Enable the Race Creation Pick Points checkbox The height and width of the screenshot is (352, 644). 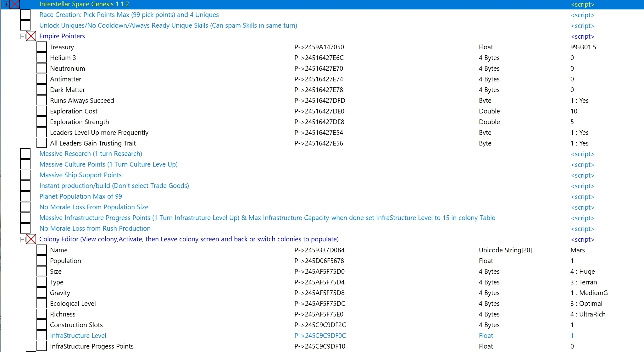coord(25,15)
